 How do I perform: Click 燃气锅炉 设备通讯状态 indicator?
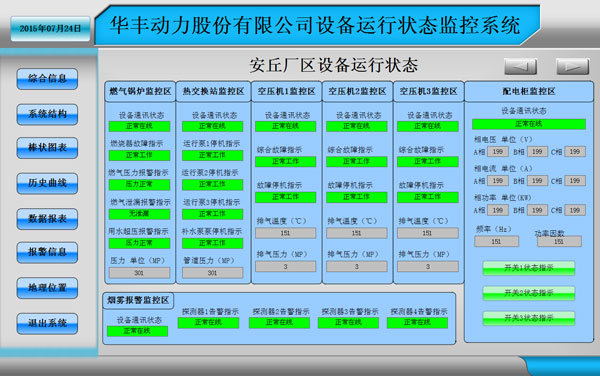point(139,126)
